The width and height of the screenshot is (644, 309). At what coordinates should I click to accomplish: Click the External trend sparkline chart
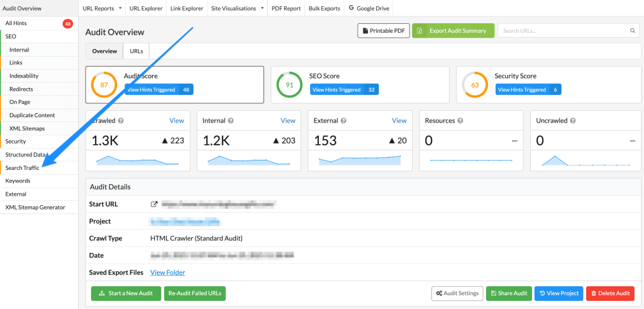point(360,160)
